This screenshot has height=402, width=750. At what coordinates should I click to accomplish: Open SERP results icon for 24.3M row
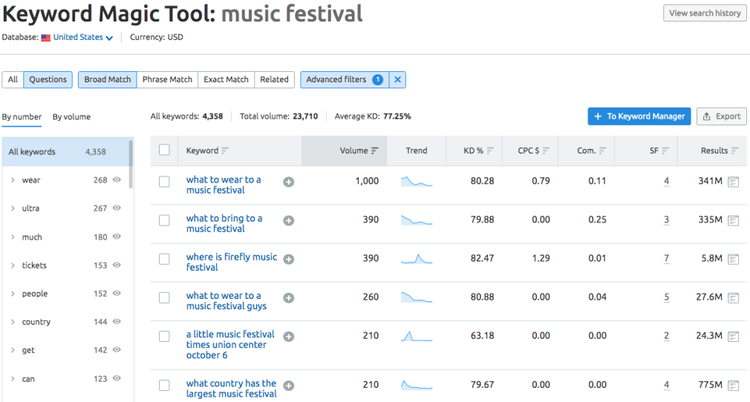[733, 336]
